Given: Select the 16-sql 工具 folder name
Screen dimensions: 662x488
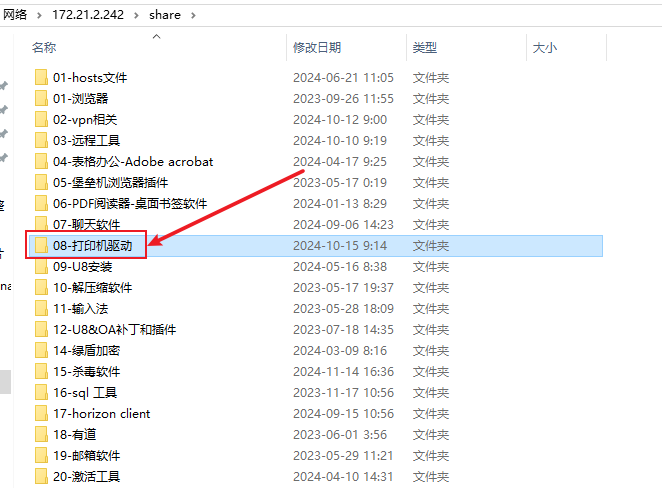Looking at the screenshot, I should 85,392.
